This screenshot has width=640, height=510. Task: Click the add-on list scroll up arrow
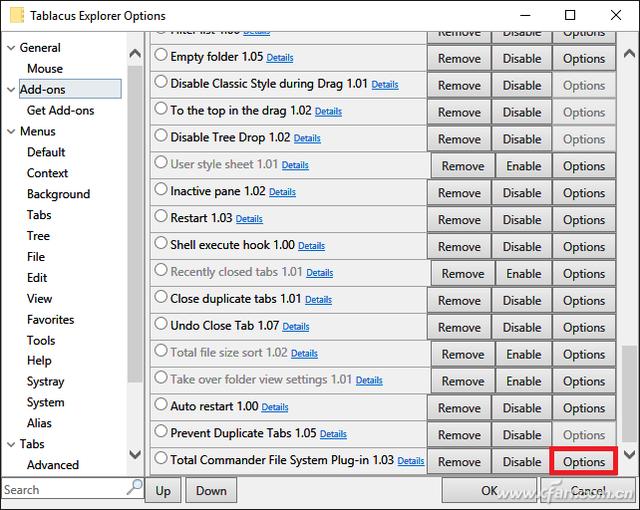pos(629,53)
